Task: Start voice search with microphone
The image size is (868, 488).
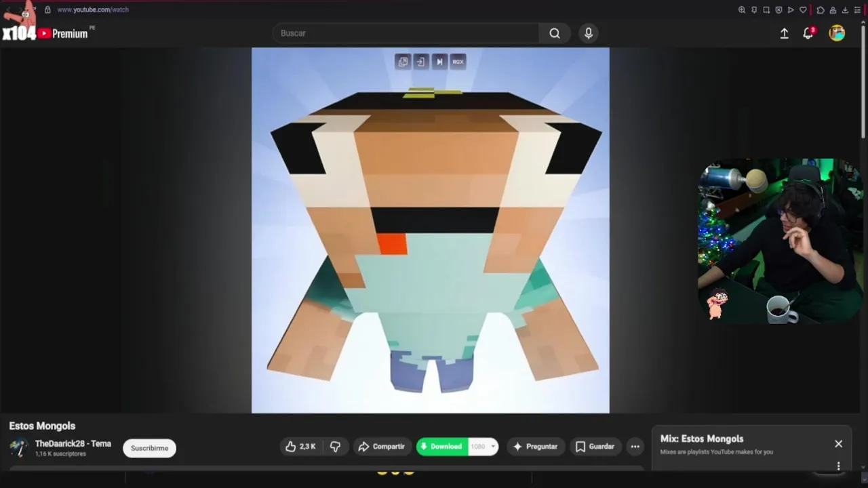Action: click(x=589, y=33)
